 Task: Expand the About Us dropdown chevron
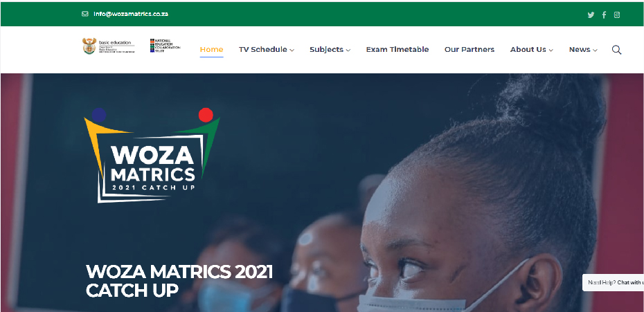(x=551, y=50)
